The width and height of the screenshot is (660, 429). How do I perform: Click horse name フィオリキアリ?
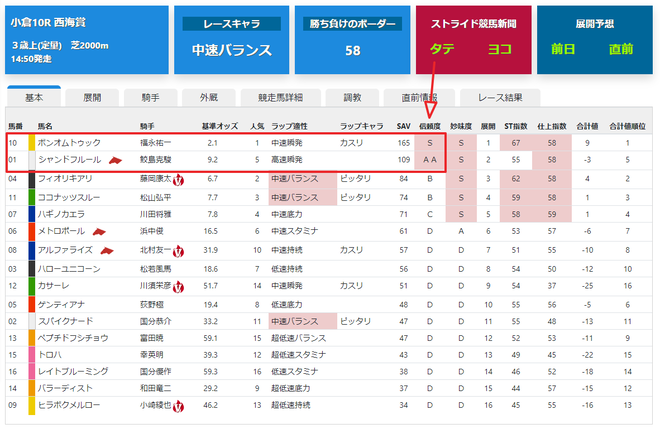(x=65, y=179)
